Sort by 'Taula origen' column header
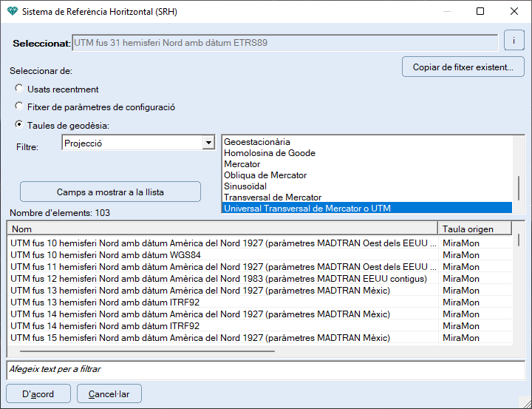Screen dimensions: 532x409 [474, 229]
